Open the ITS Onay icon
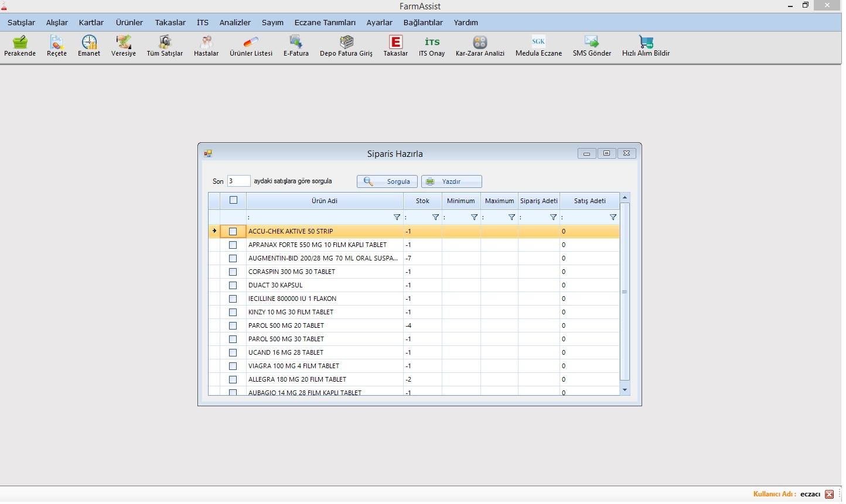Viewport: 846px width, 504px height. click(x=432, y=42)
